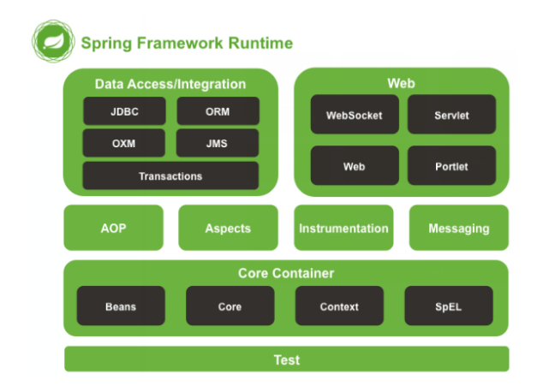Select the Instrumentation block
The width and height of the screenshot is (543, 392).
tap(343, 228)
